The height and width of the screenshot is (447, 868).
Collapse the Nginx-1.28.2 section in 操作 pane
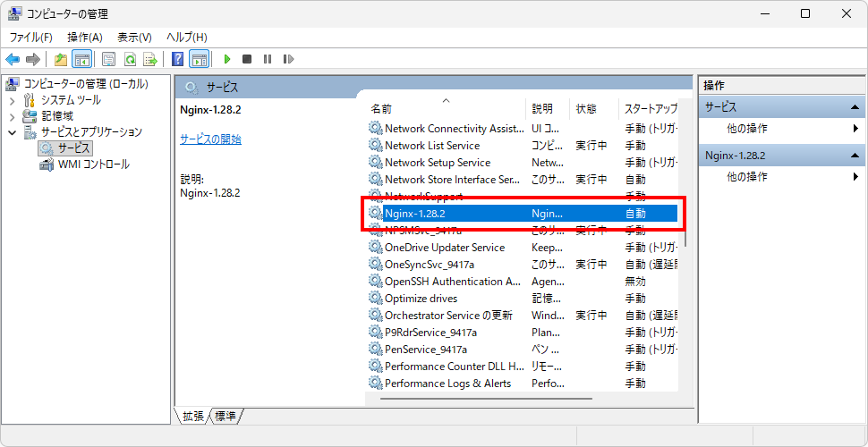pos(855,156)
